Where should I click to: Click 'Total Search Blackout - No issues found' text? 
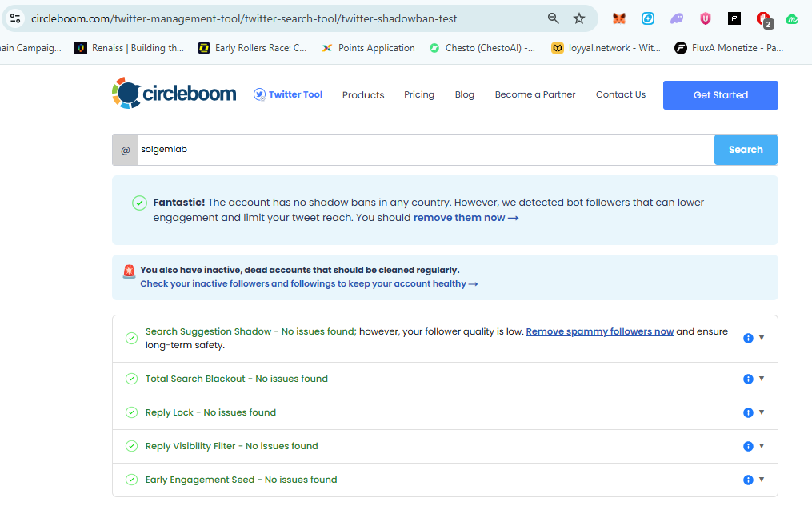(236, 379)
